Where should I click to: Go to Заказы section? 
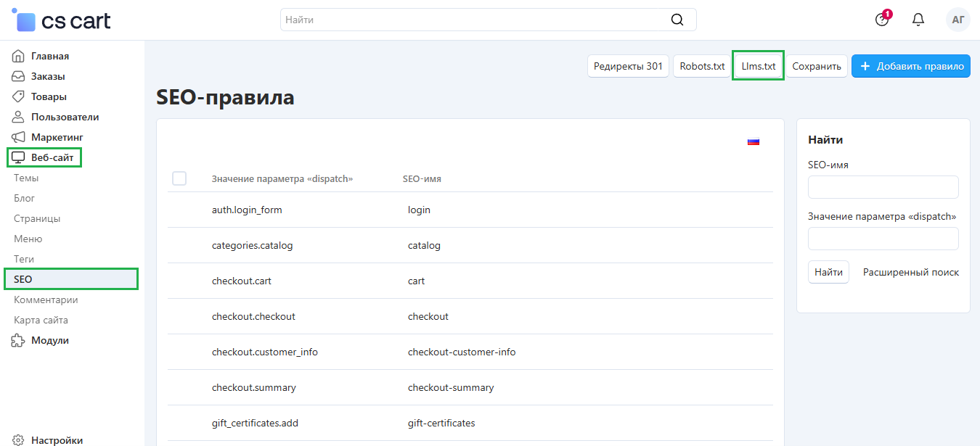[47, 76]
